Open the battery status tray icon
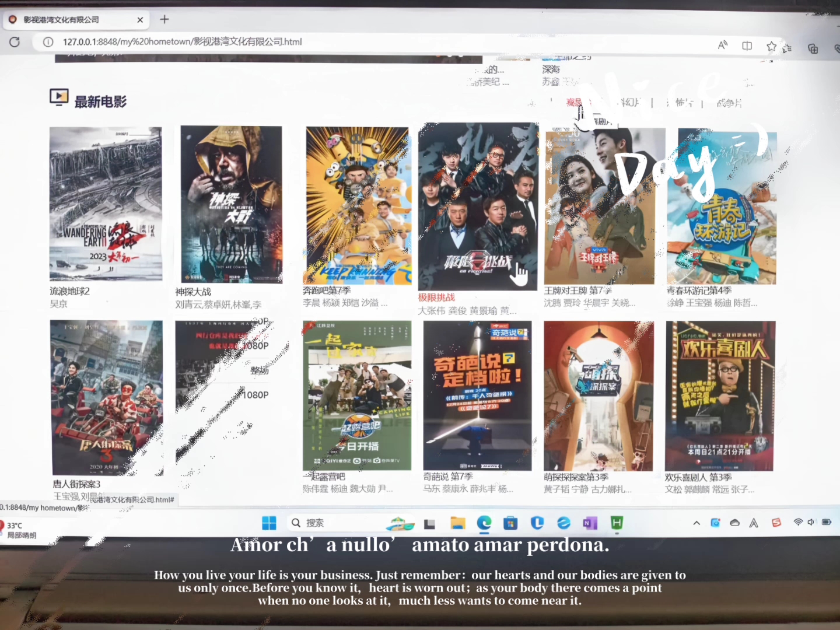 (x=827, y=522)
